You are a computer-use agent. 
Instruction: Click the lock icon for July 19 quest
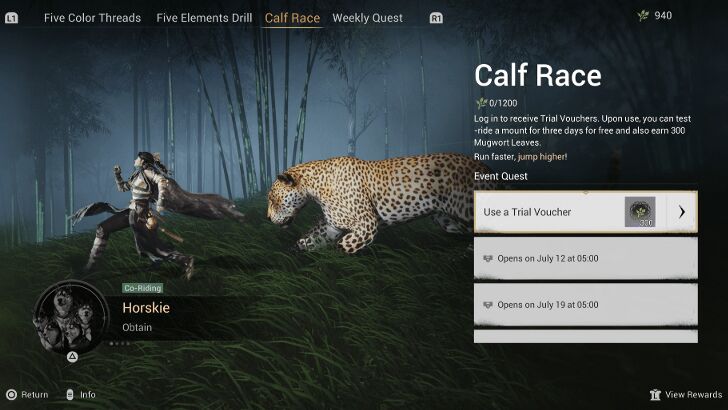(x=488, y=305)
